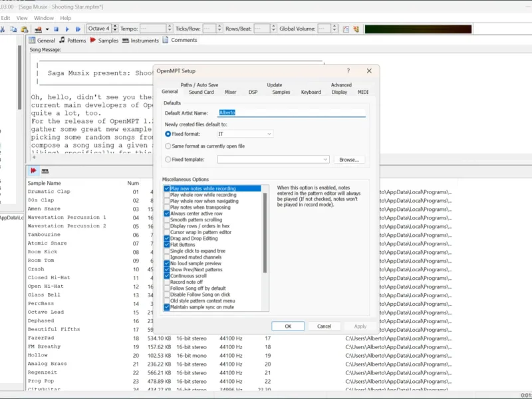
Task: Enable Play notes when transposing
Action: click(167, 207)
